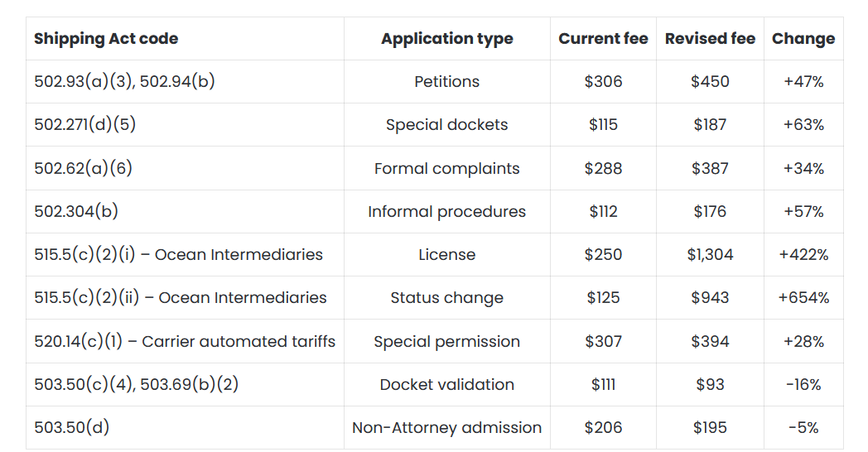The image size is (868, 452).
Task: Select the Status change cell
Action: 446,298
